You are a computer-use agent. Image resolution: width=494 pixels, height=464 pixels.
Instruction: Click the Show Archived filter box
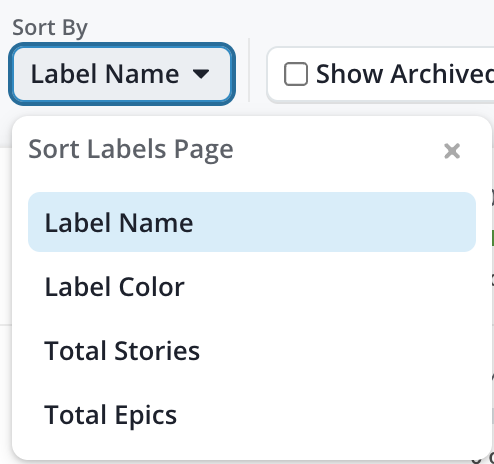(x=380, y=75)
